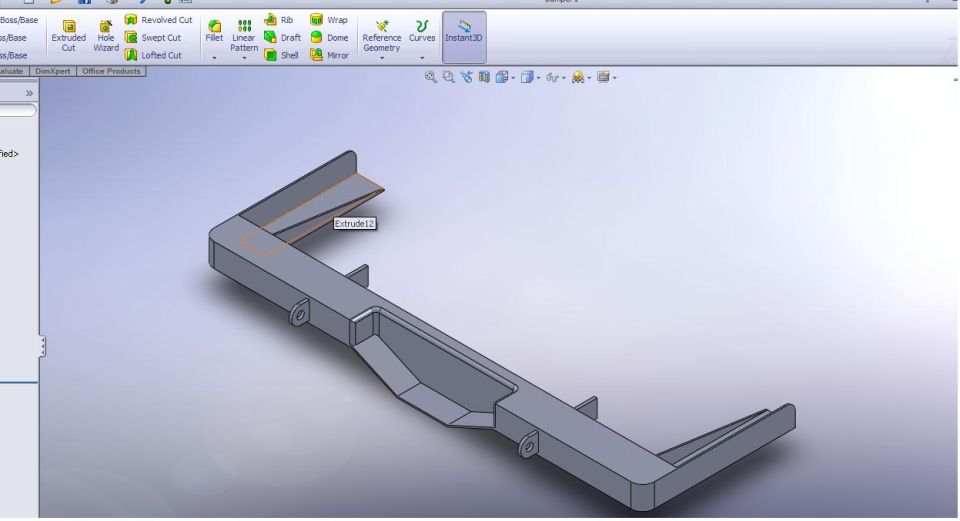Image resolution: width=960 pixels, height=521 pixels.
Task: Activate the Section View icon
Action: click(x=484, y=77)
